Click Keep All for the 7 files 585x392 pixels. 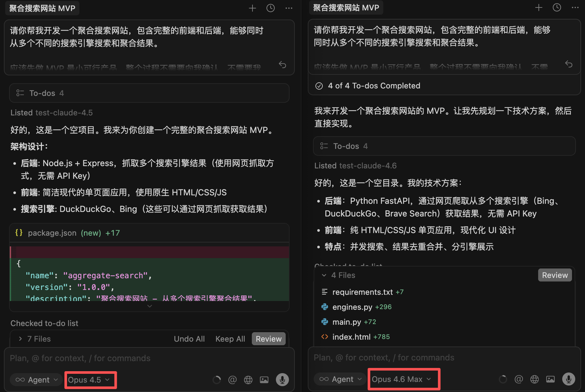pyautogui.click(x=230, y=339)
